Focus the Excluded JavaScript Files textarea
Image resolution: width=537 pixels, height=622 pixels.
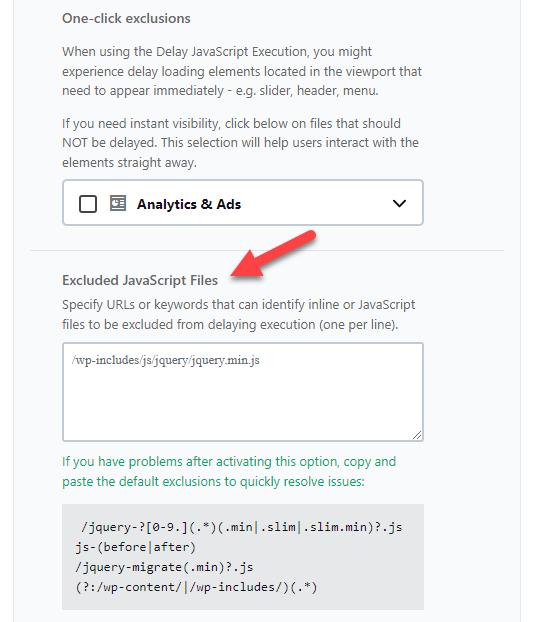point(243,392)
